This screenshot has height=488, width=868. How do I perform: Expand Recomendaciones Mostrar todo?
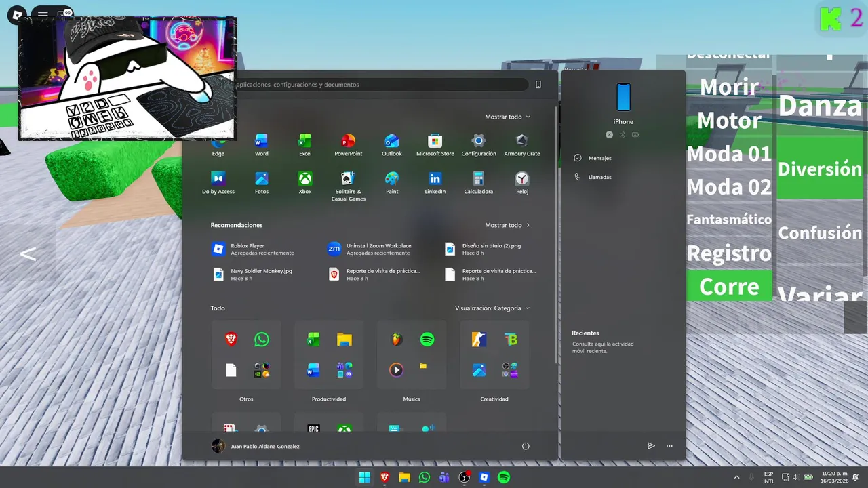(508, 225)
